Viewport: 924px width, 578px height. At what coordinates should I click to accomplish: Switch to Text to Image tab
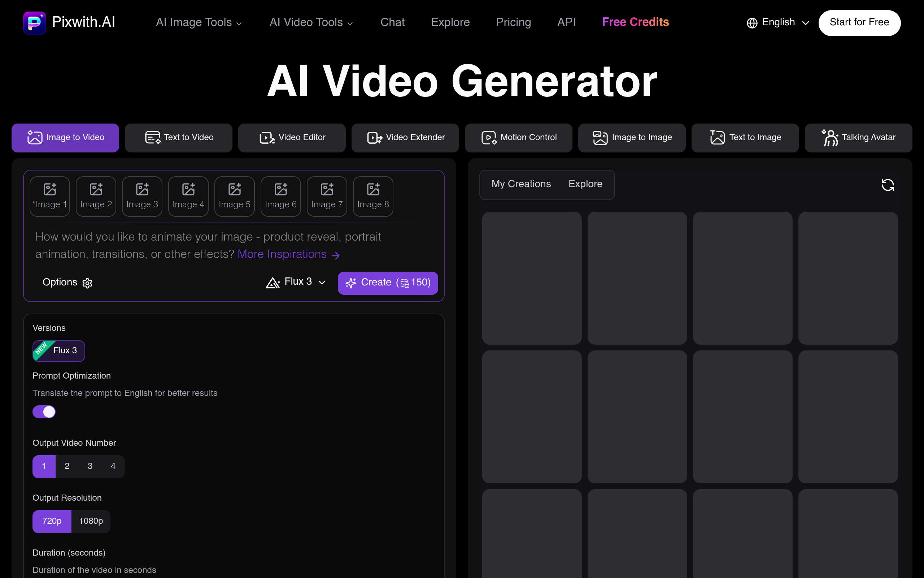[x=745, y=138]
